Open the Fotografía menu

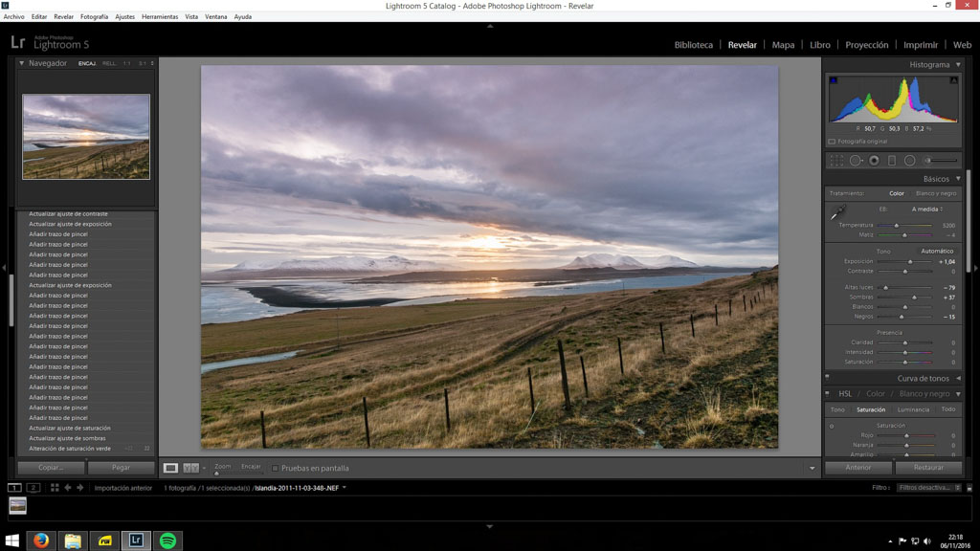coord(94,17)
